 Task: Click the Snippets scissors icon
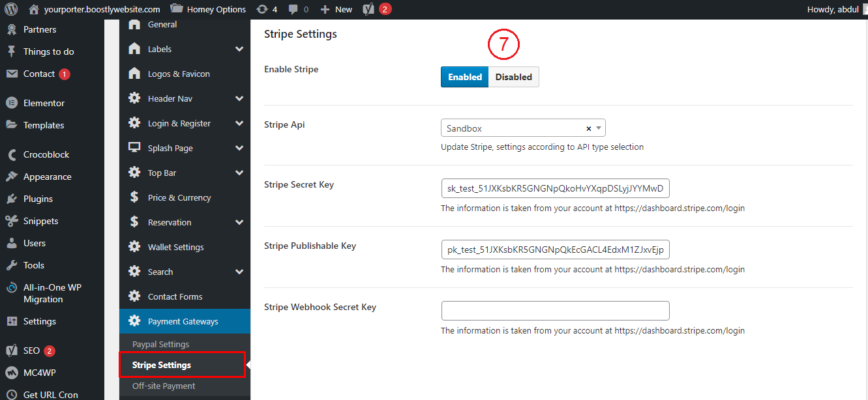point(12,221)
